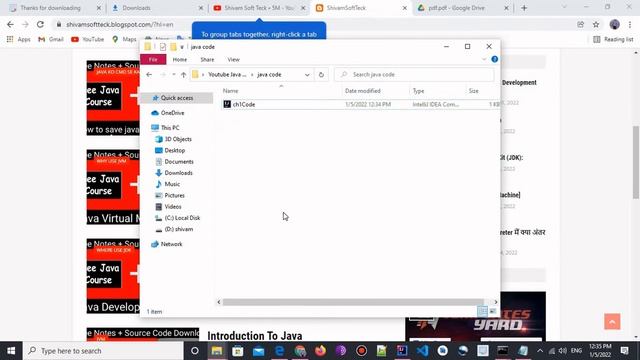Open Gmail bookmark
This screenshot has height=360, width=640.
[51, 40]
